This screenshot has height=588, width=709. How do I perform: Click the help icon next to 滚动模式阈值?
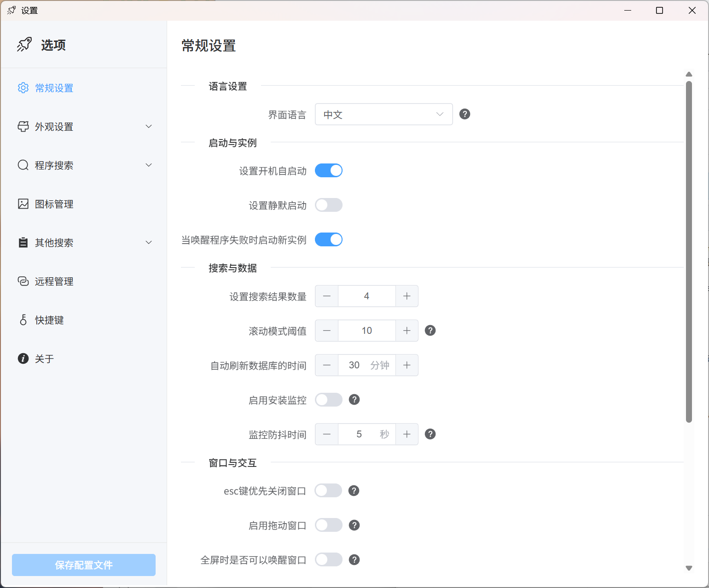coord(430,330)
